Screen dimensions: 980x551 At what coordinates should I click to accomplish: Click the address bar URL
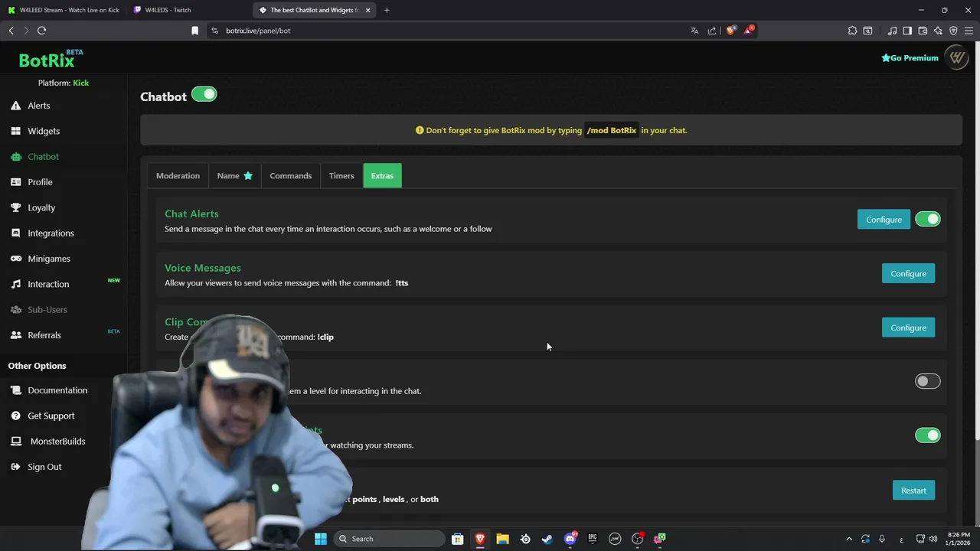click(x=258, y=31)
